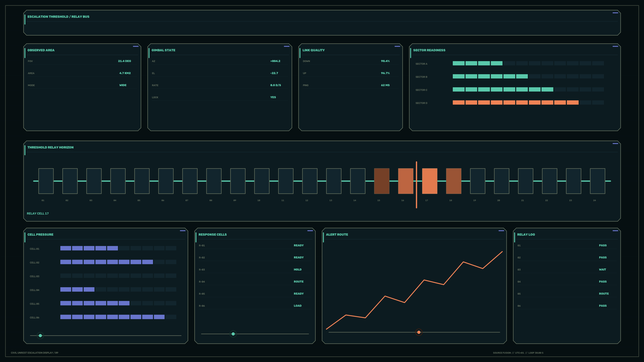Select relay horizon cell block 03

click(x=94, y=181)
